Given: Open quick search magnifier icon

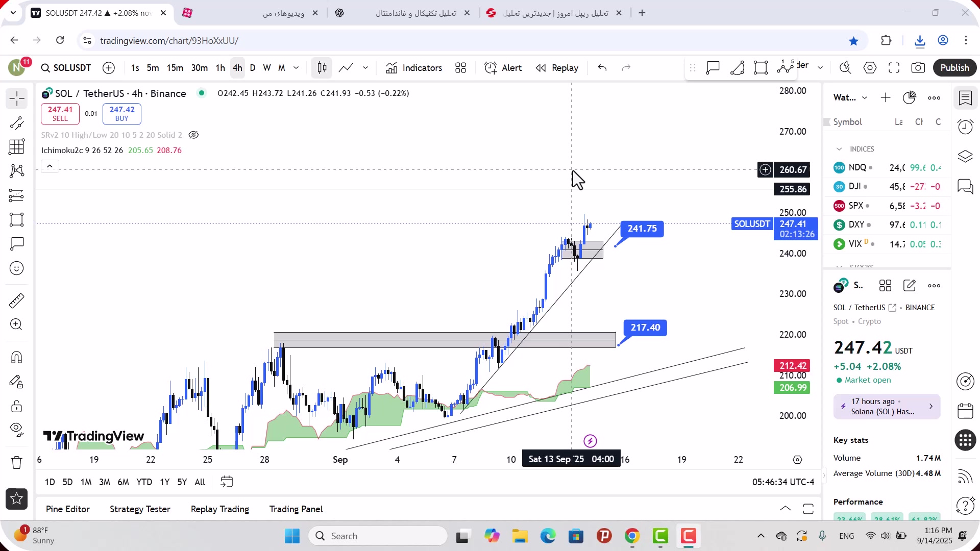Looking at the screenshot, I should (845, 68).
